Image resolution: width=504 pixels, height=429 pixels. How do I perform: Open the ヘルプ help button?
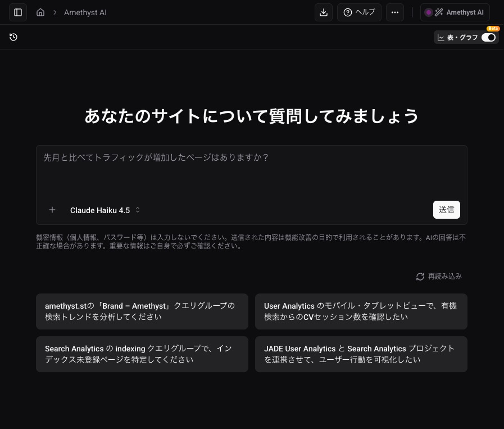click(x=359, y=12)
